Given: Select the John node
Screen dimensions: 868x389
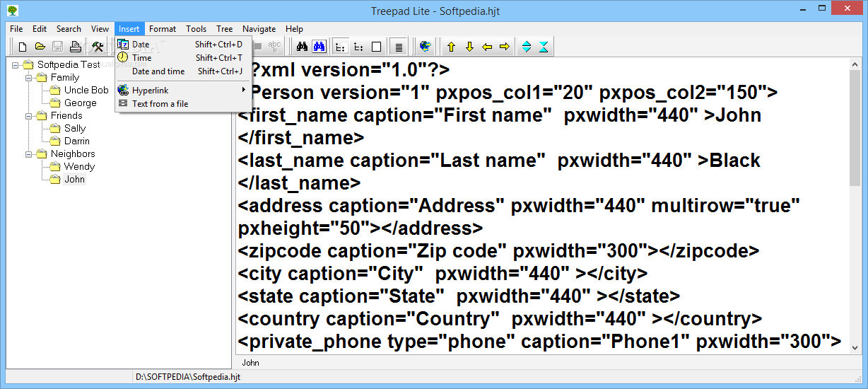Looking at the screenshot, I should tap(74, 179).
